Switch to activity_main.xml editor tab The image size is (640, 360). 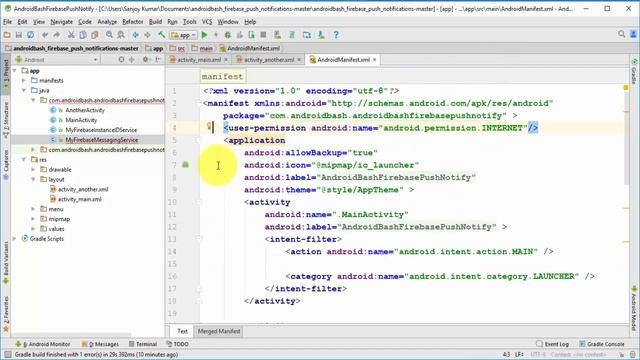(199, 60)
